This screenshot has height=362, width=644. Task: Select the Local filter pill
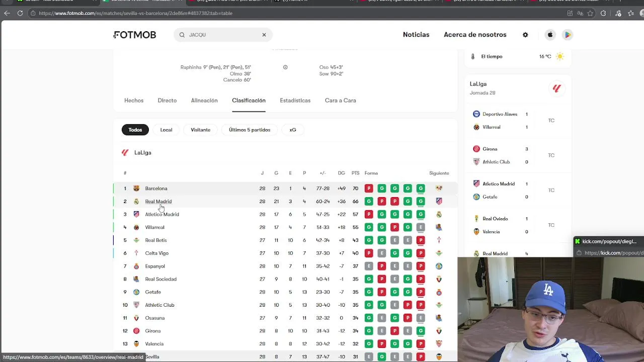[x=166, y=130]
